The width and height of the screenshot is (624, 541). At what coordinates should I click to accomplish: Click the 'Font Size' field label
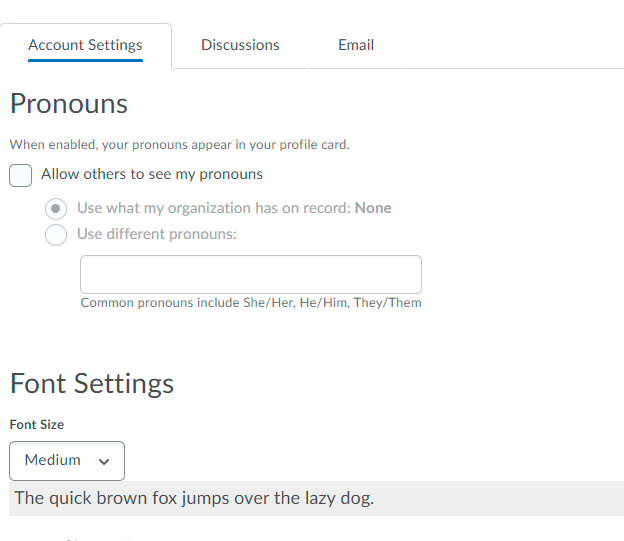point(37,425)
